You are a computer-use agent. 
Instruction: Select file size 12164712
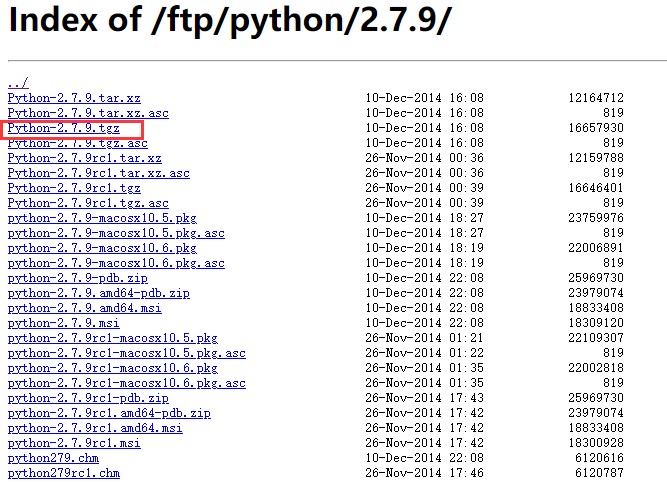click(x=596, y=98)
